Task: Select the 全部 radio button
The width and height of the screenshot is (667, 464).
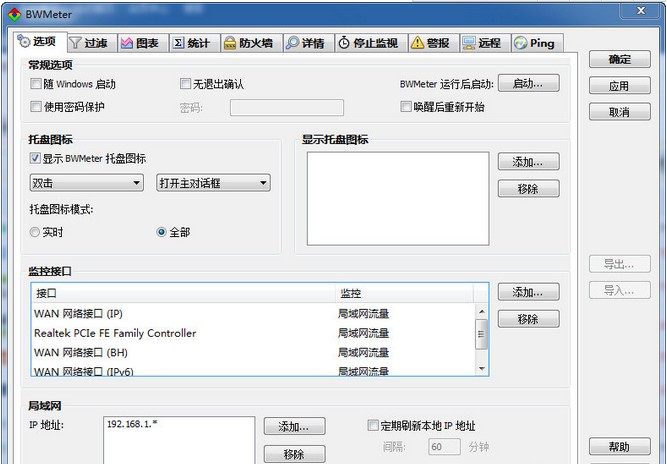Action: (161, 232)
